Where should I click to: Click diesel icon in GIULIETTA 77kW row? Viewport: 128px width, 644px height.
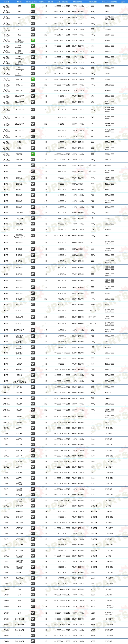[33, 96]
